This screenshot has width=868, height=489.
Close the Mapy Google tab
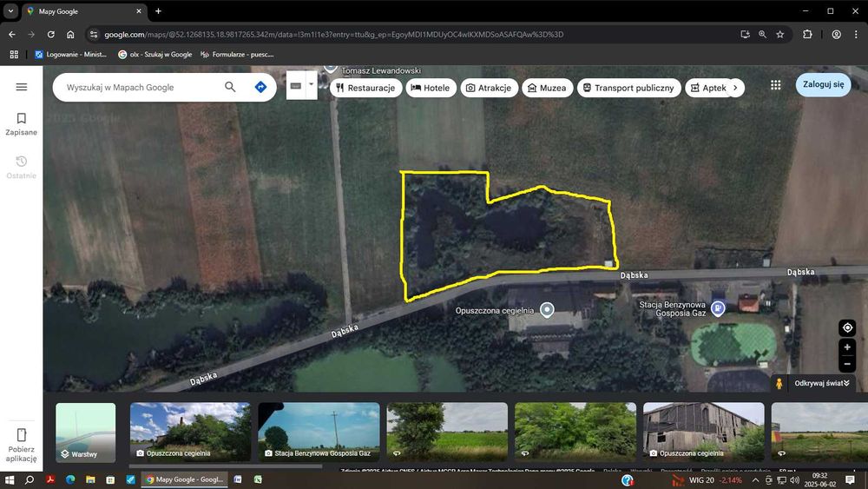pos(138,11)
